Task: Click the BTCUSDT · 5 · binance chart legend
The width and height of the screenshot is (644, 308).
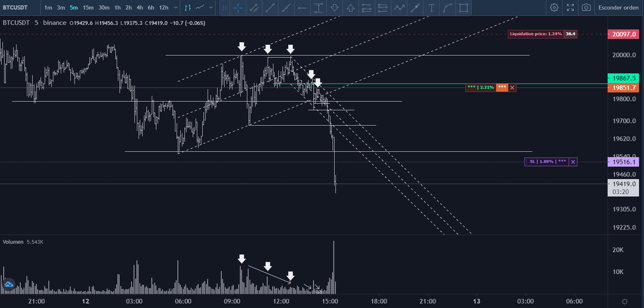Action: point(34,23)
